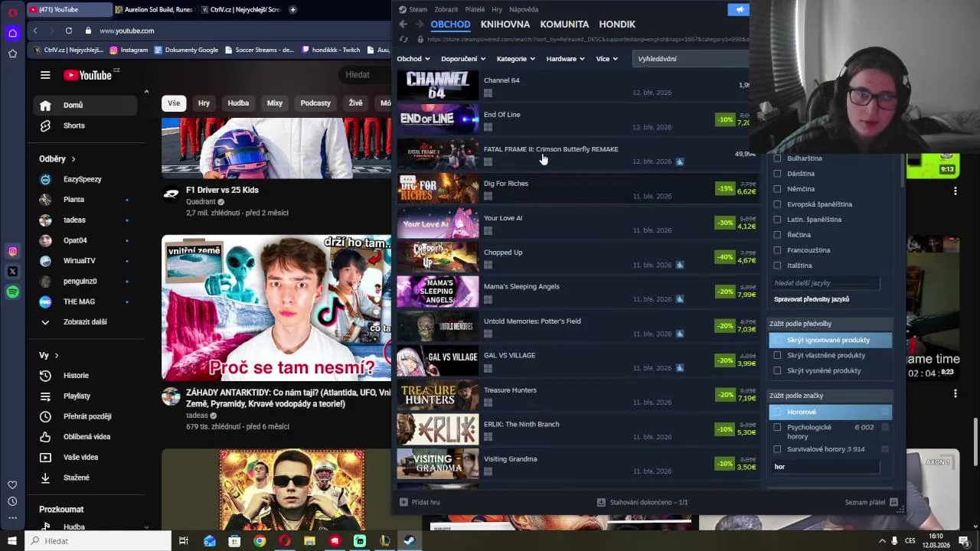Click Steam page refresh icon
Viewport: 980px width, 551px height.
click(403, 39)
